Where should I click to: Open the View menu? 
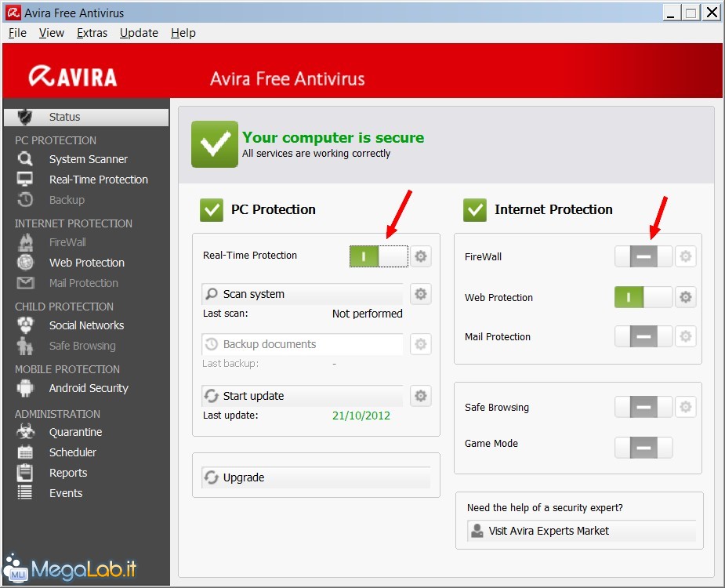point(51,33)
